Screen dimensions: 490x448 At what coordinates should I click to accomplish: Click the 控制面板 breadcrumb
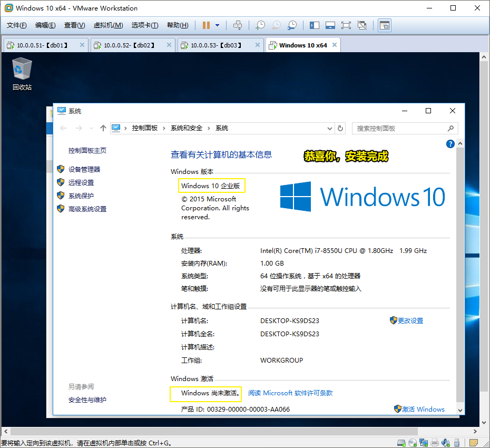click(145, 128)
